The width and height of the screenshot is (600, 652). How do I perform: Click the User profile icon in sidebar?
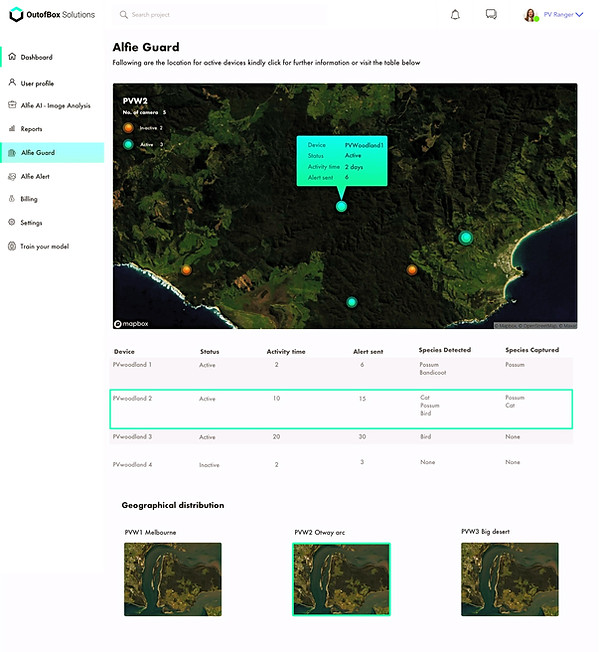click(x=12, y=83)
